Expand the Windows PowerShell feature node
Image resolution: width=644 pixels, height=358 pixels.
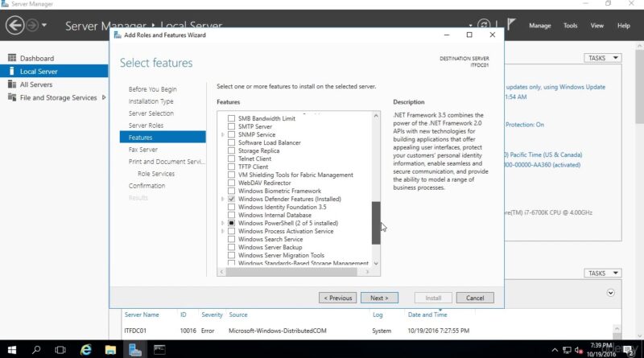click(223, 223)
